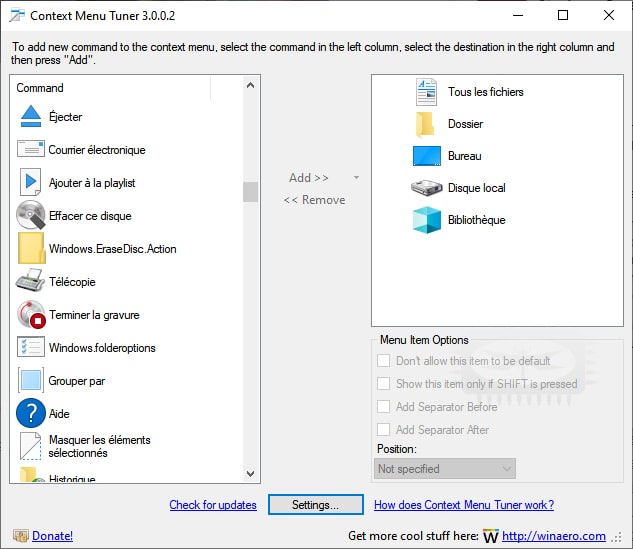Click the Windows.EraseDisc.Action folder icon
Screen dimensions: 633x549
coord(31,248)
